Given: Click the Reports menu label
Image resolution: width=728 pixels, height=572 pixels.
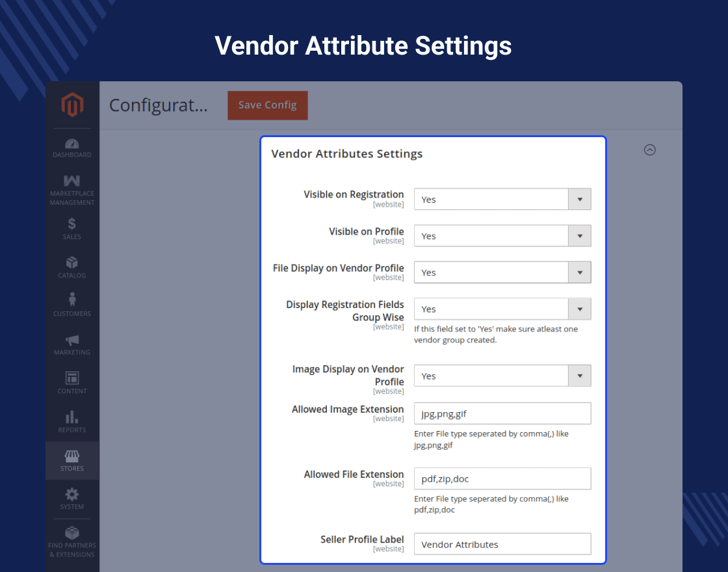Looking at the screenshot, I should coord(72,430).
